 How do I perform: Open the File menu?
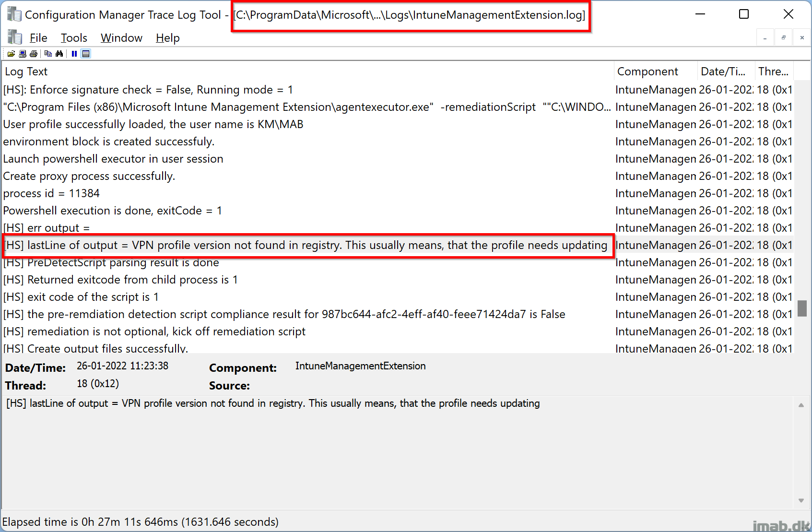click(38, 38)
